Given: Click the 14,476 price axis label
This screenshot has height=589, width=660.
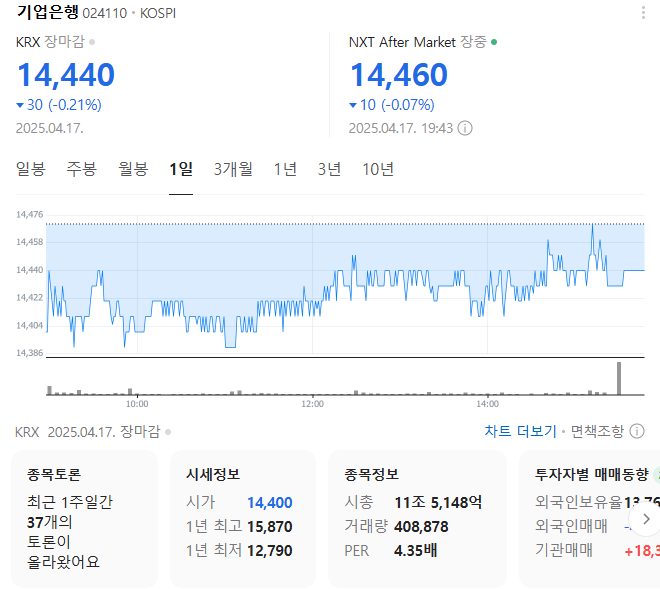Looking at the screenshot, I should pyautogui.click(x=30, y=215).
